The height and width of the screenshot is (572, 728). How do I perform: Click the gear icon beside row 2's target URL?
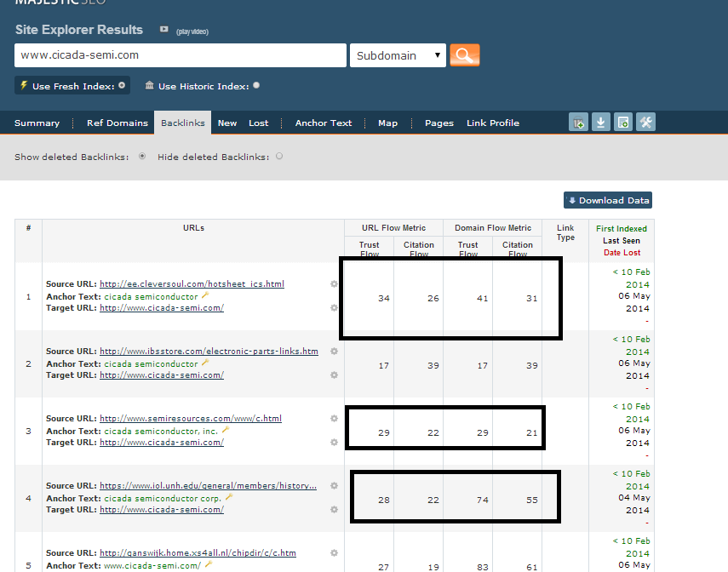tap(334, 375)
